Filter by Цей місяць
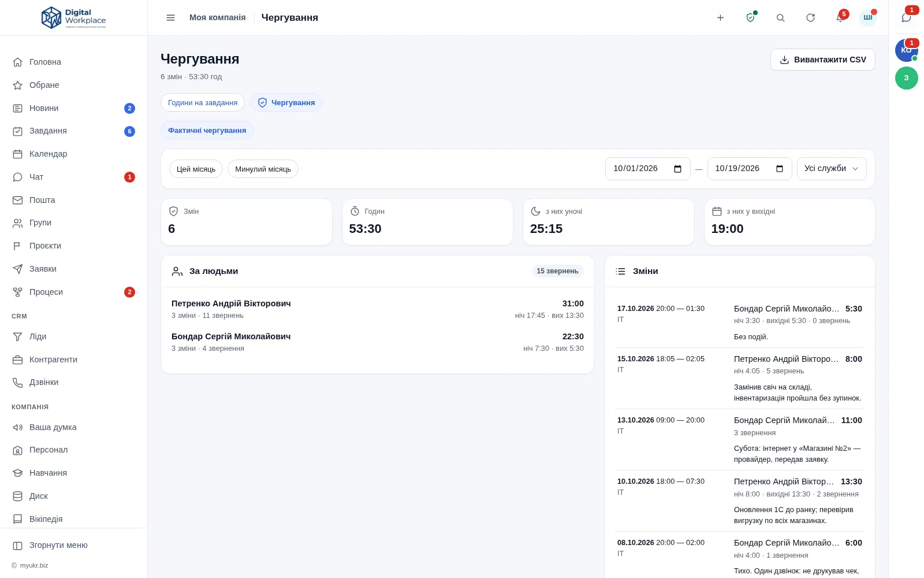 tap(196, 169)
